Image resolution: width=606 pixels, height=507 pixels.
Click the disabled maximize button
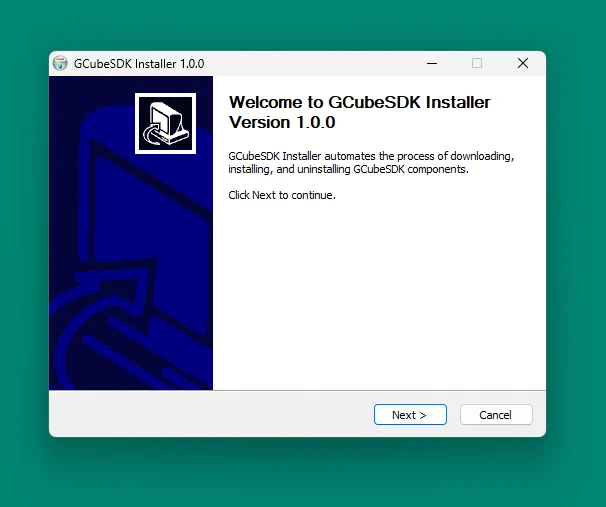point(477,63)
